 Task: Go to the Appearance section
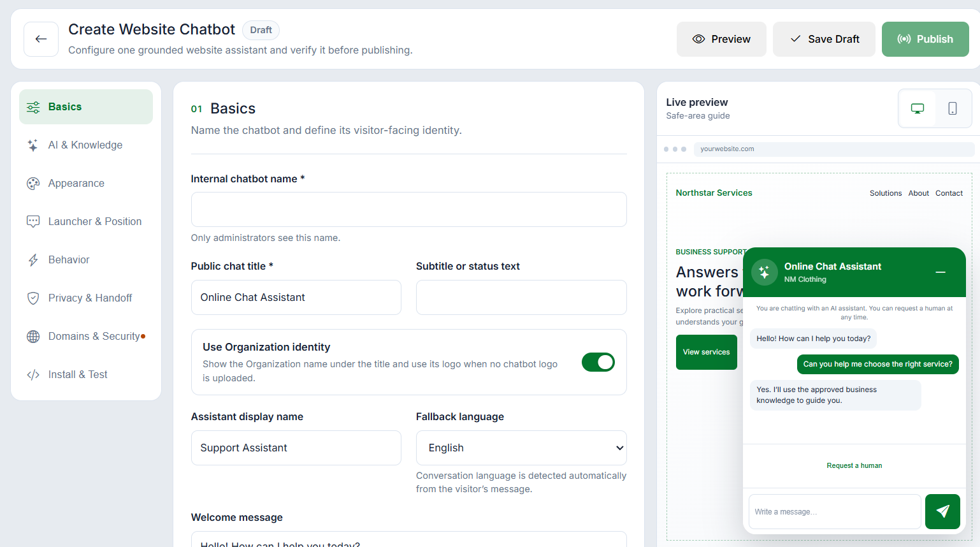click(86, 184)
